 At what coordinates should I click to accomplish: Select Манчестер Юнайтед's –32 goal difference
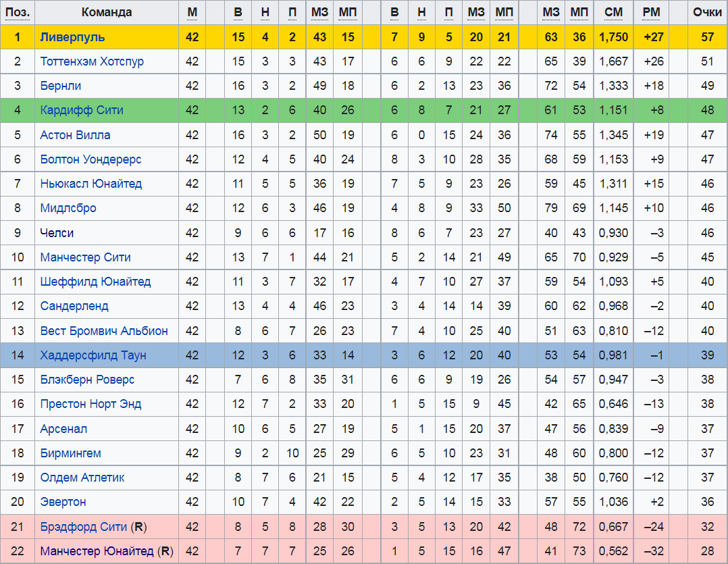point(651,551)
